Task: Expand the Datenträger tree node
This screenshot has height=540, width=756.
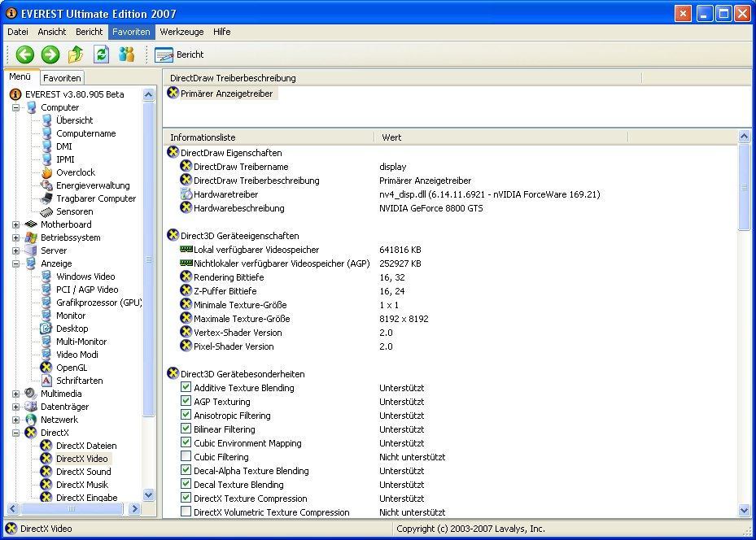Action: click(16, 407)
